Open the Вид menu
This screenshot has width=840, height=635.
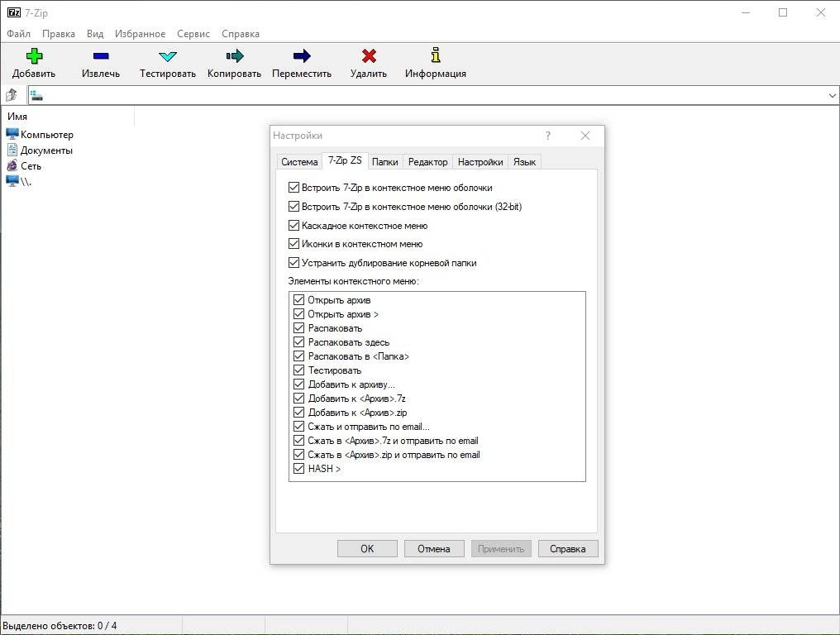[95, 34]
